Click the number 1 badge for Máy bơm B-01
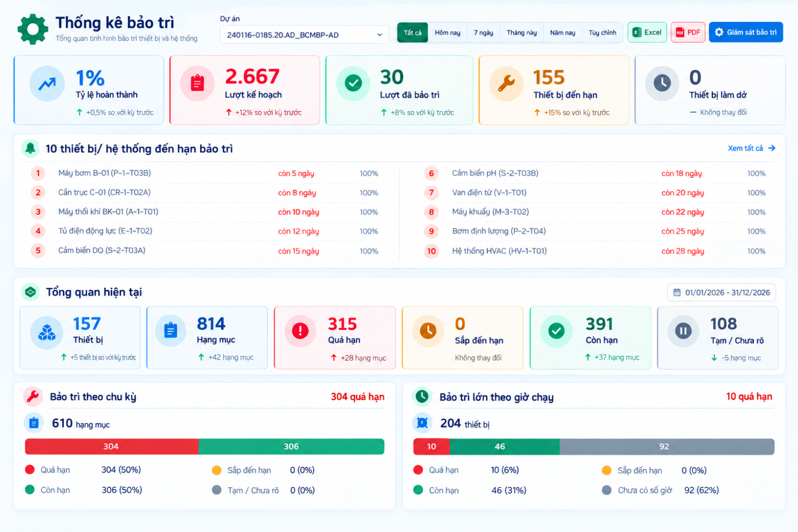The image size is (798, 532). click(38, 173)
